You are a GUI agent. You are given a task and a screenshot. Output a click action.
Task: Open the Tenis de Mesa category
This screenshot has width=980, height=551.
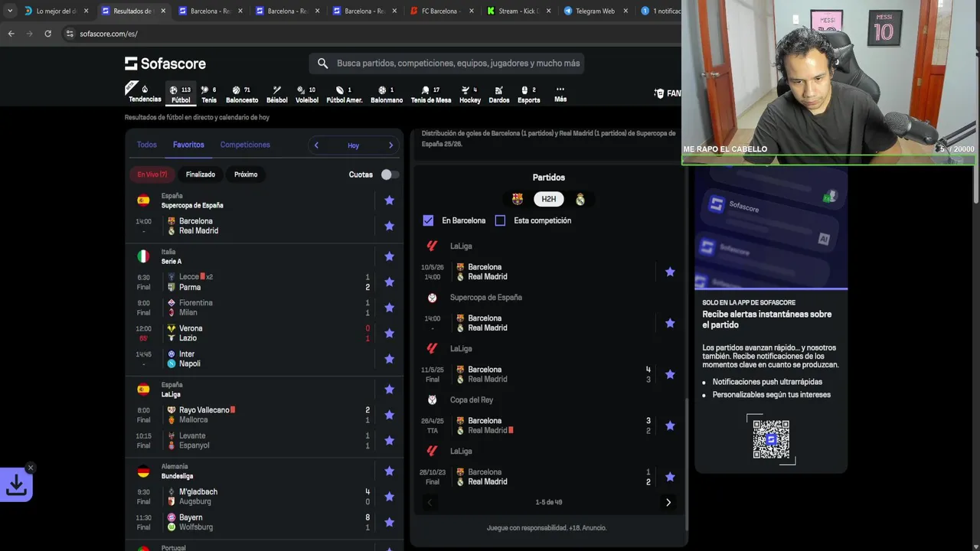point(431,93)
